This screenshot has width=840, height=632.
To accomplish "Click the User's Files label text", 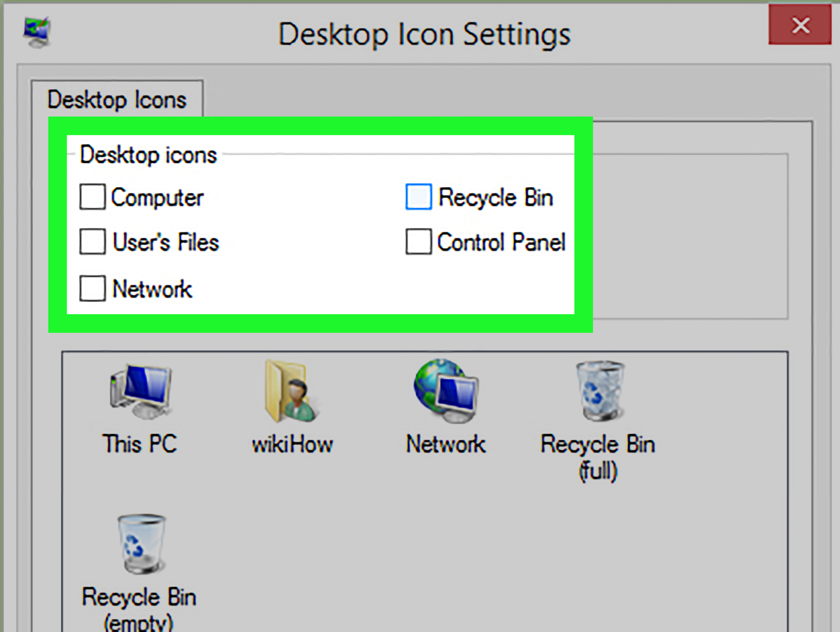I will click(165, 242).
